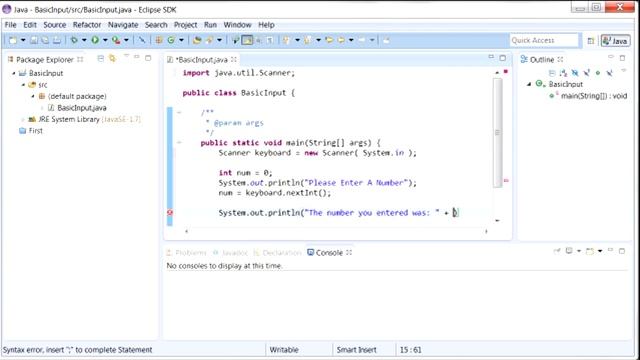Click the Open Task/Search toolbar icon

click(209, 40)
